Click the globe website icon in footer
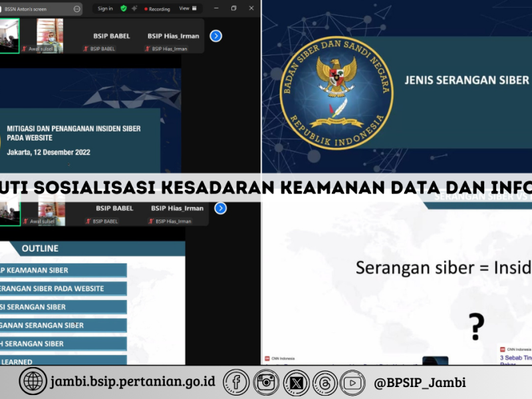Viewport: 532px width, 399px height. pos(33,381)
